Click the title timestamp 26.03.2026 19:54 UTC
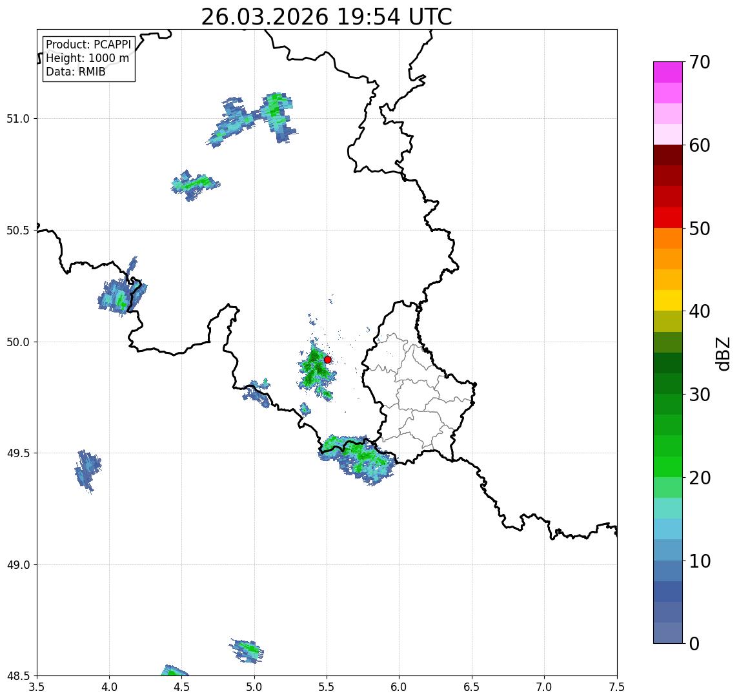Screen dimensions: 739x700 (326, 17)
